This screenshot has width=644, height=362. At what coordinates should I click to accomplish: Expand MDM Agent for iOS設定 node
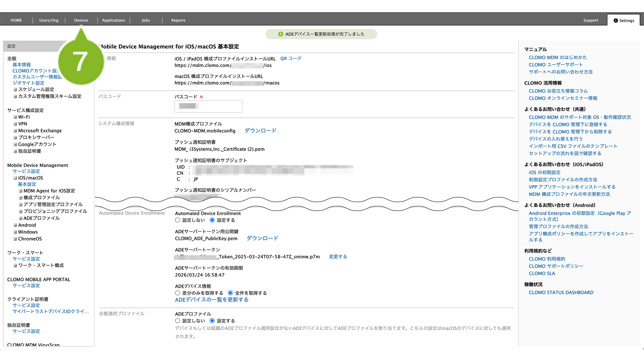(x=21, y=191)
